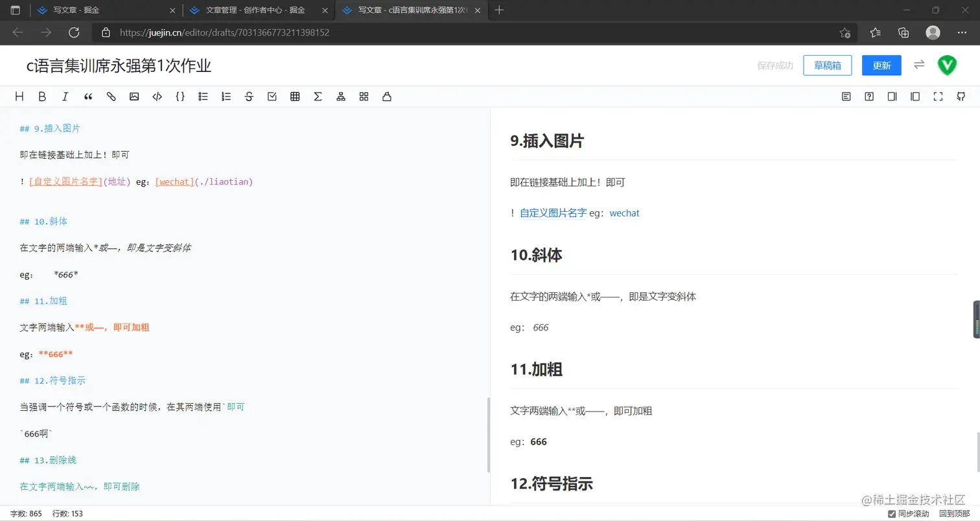The image size is (980, 521).
Task: Click the blue 更新 button
Action: 881,65
